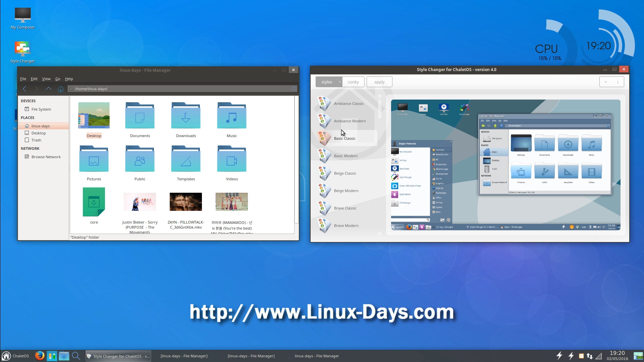Image resolution: width=644 pixels, height=362 pixels.
Task: Select the Ambiance Classic style
Action: 346,104
